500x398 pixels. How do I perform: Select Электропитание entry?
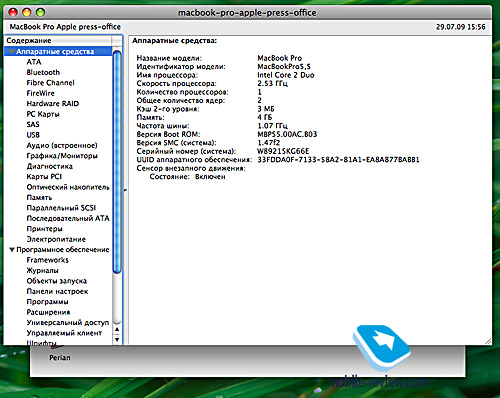pyautogui.click(x=56, y=239)
